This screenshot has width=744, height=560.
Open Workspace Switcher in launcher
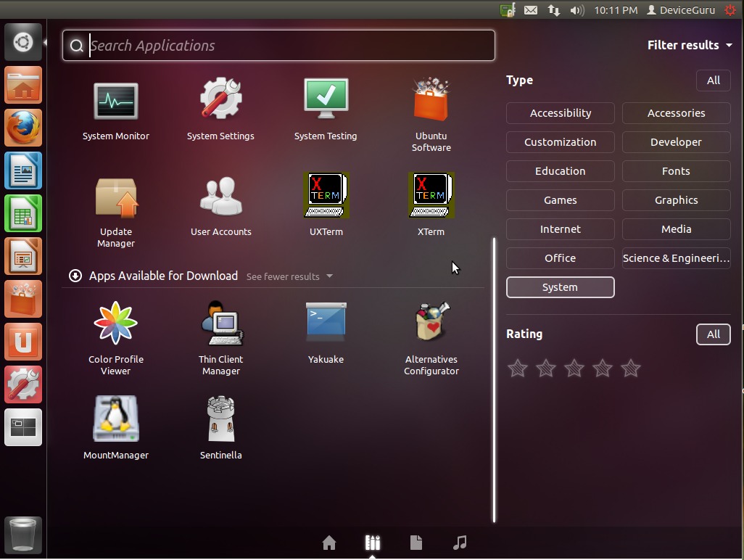click(23, 427)
